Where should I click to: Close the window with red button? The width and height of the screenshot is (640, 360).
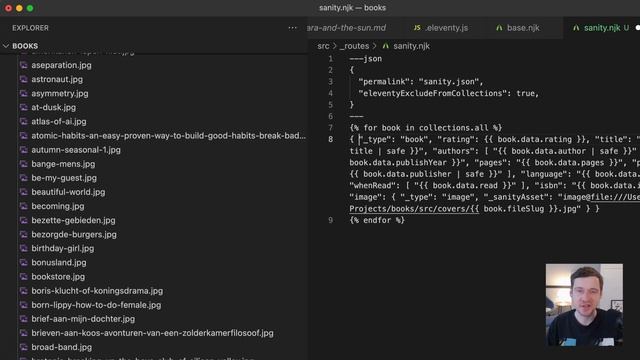tap(8, 8)
